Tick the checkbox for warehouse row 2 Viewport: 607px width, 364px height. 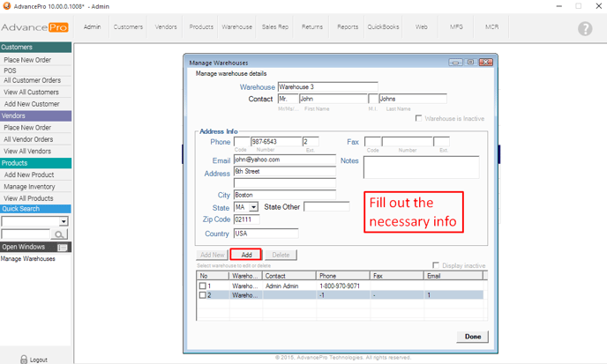click(203, 295)
